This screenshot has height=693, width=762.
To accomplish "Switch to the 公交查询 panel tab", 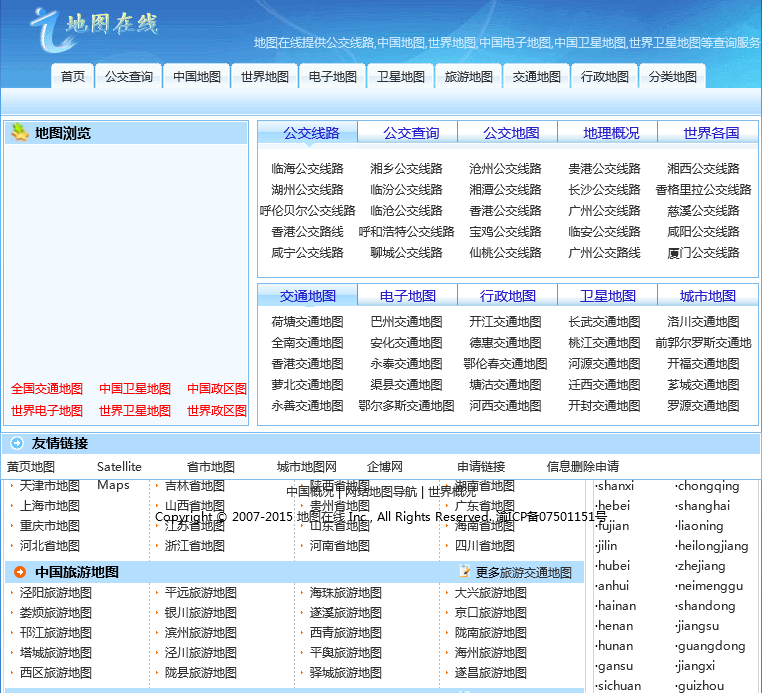I will click(411, 133).
